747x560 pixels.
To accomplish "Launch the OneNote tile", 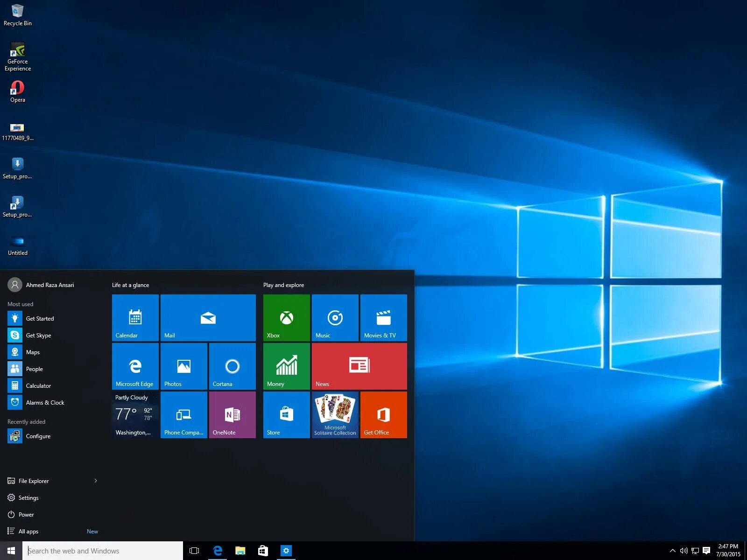I will coord(233,414).
